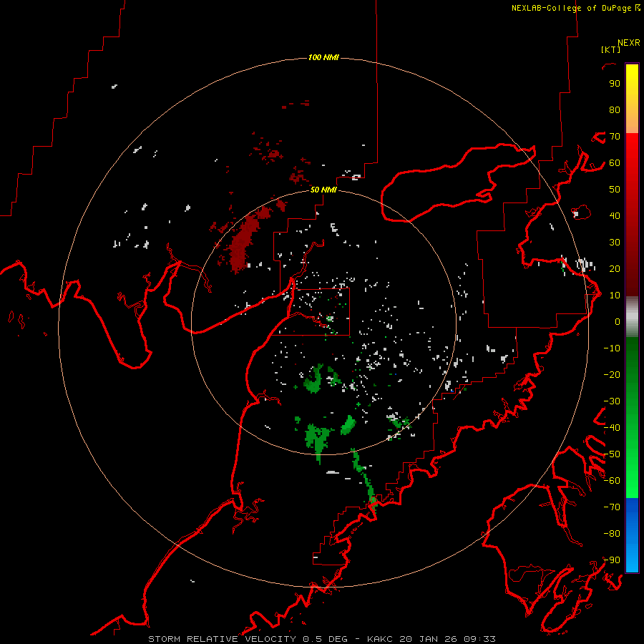This screenshot has height=644, width=644.
Task: Click the 40 value on the velocity scale
Action: pos(615,215)
